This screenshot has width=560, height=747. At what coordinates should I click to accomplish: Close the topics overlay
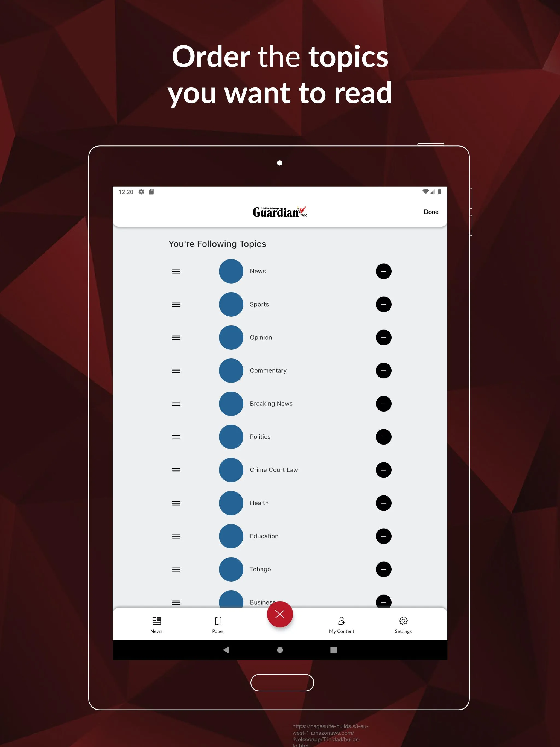tap(280, 614)
